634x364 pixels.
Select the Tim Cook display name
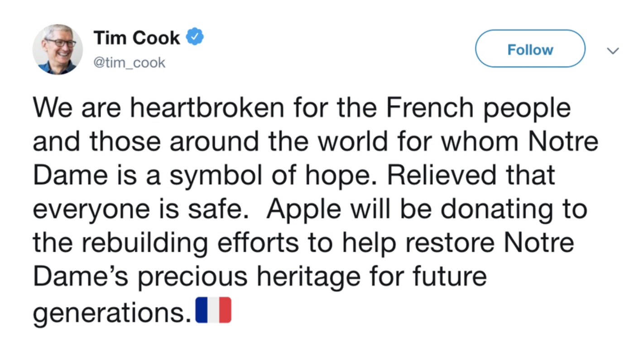pyautogui.click(x=137, y=38)
